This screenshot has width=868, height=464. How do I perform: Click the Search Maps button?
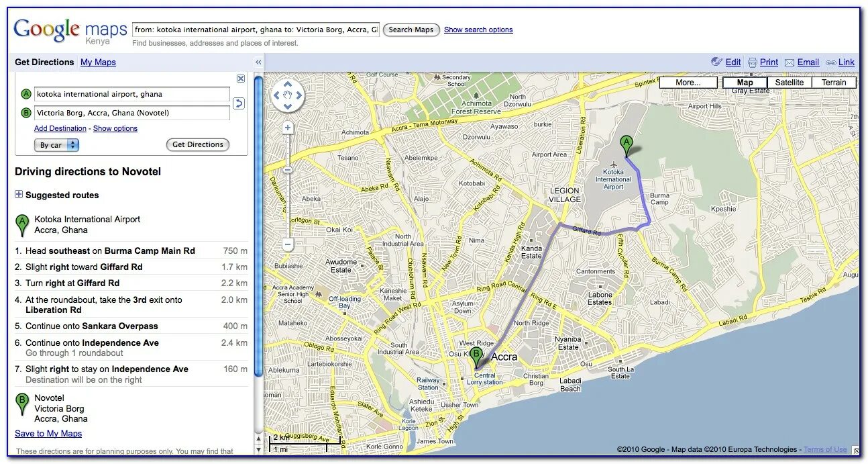(411, 30)
